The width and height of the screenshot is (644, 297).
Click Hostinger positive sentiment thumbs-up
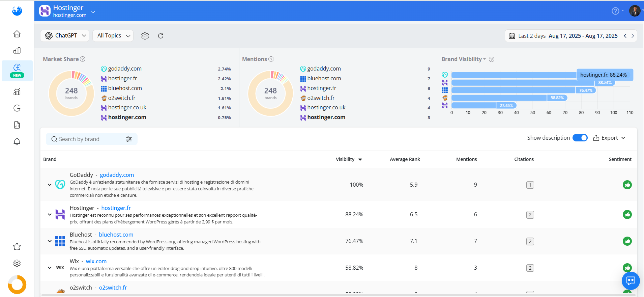click(x=627, y=214)
